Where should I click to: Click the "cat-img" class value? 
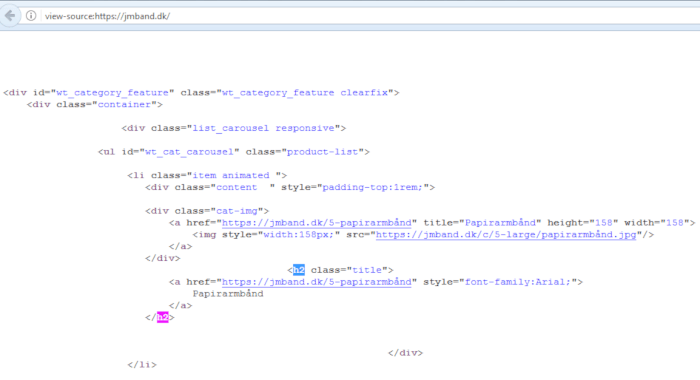(x=237, y=211)
